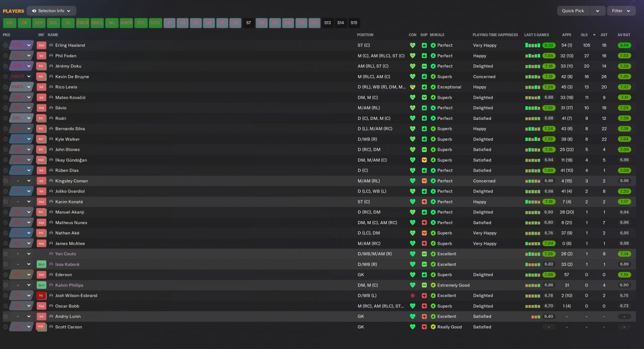This screenshot has height=349, width=644.
Task: Click Ederson's 57 appearances value
Action: pos(567,275)
